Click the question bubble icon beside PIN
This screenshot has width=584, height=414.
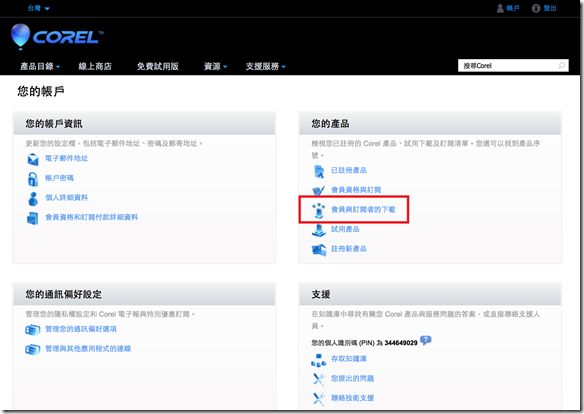[x=425, y=340]
